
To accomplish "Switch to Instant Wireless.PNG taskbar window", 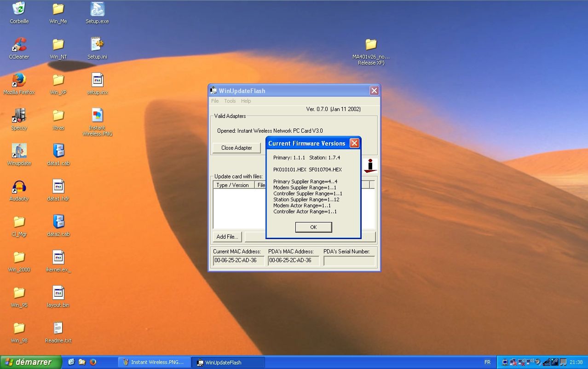I will 154,363.
